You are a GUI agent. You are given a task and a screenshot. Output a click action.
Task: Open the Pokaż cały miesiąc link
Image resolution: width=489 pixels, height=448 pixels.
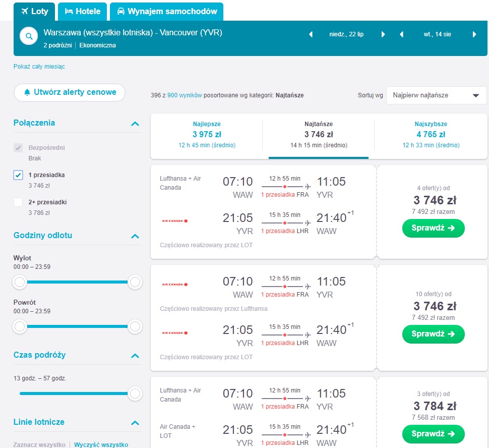(39, 67)
